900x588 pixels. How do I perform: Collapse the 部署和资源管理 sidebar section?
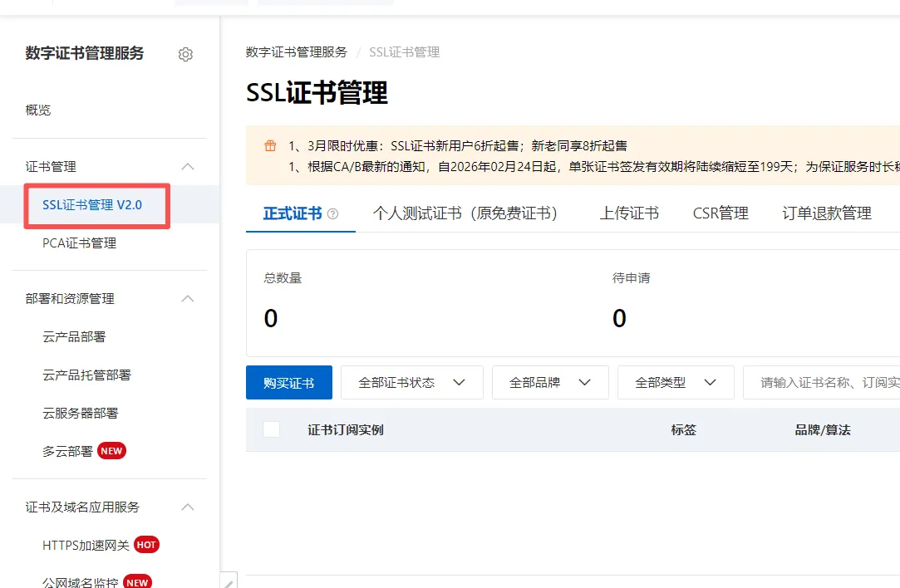click(188, 299)
